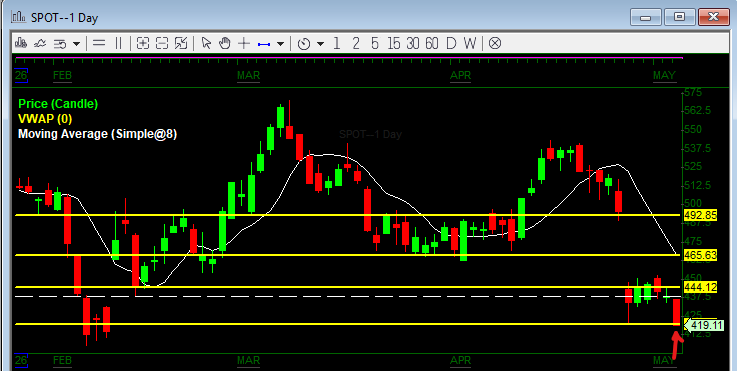Switch chart to Weekly (W) interval
The image size is (737, 371).
click(470, 44)
